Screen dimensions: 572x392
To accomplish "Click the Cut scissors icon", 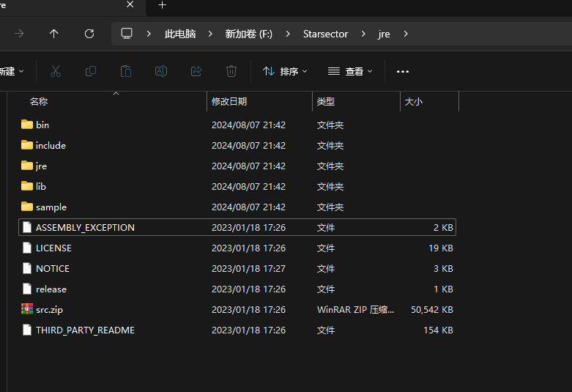I will (56, 71).
